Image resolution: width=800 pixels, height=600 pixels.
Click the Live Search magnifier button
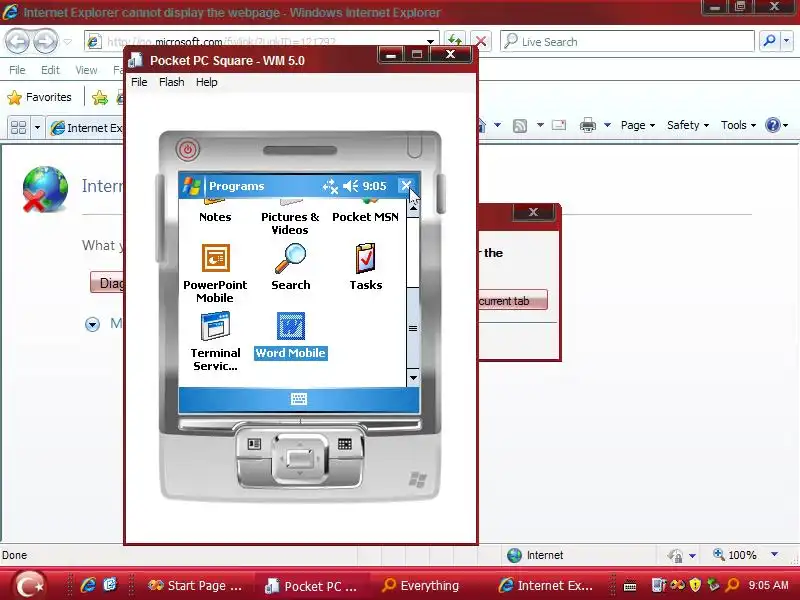[x=769, y=41]
